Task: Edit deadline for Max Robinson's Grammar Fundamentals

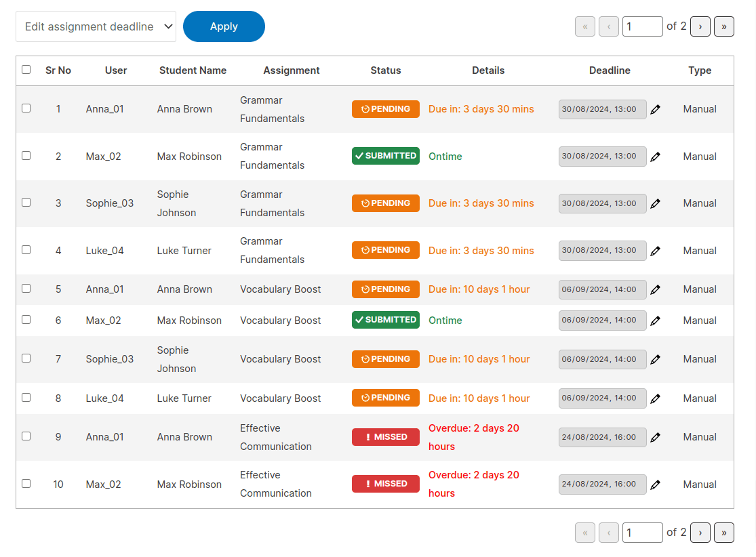Action: point(655,157)
